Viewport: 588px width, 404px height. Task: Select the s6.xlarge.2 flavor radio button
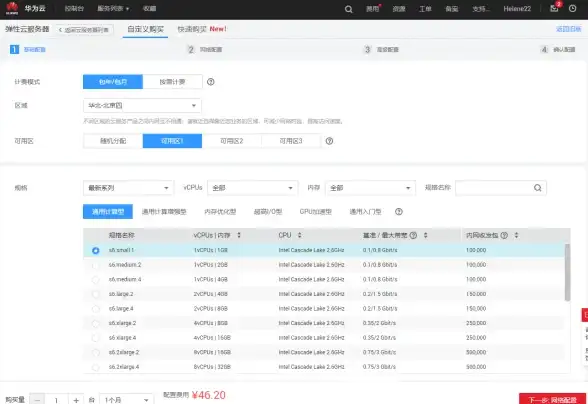pyautogui.click(x=96, y=324)
